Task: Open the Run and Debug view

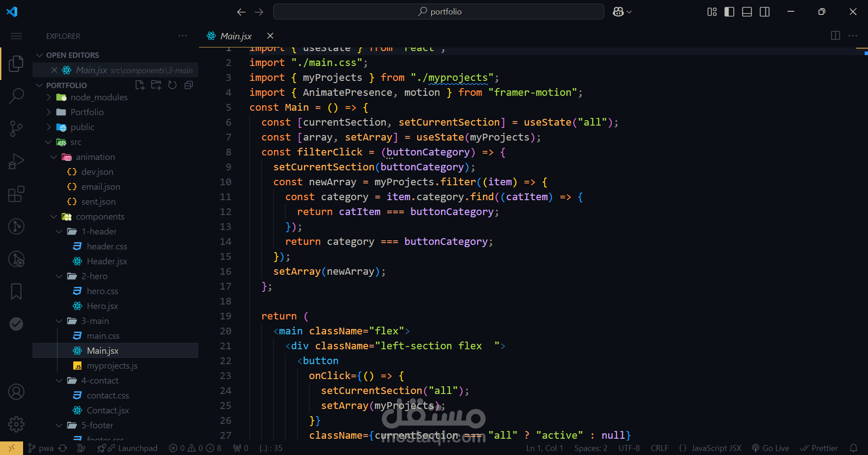Action: 16,161
